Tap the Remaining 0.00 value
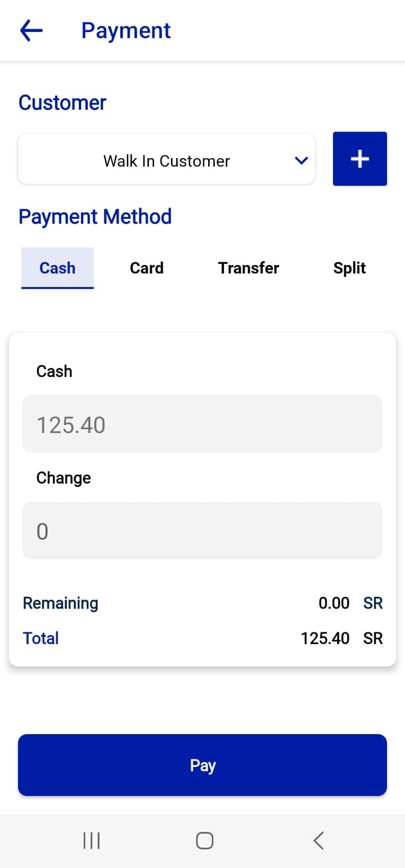 334,603
